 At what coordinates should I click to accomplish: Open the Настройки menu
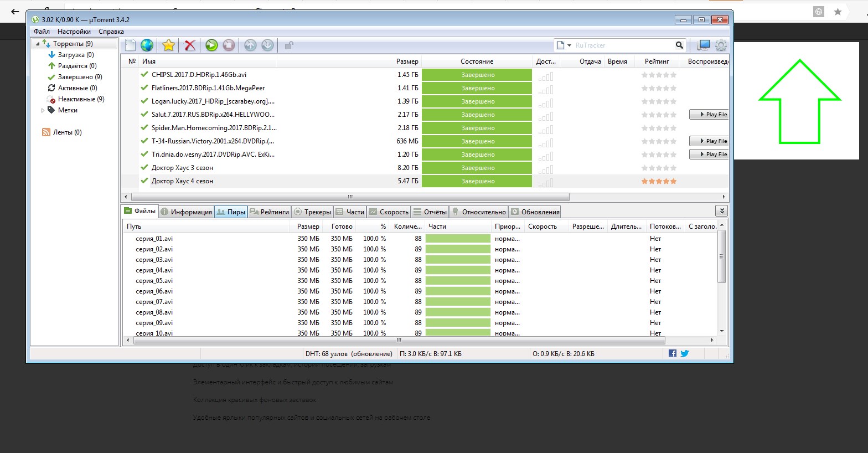click(x=74, y=32)
